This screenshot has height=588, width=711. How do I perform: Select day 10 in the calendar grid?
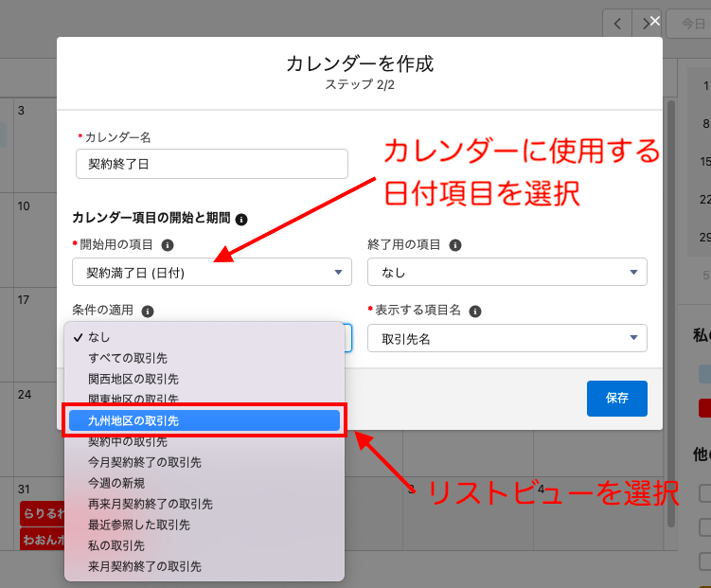(x=24, y=206)
